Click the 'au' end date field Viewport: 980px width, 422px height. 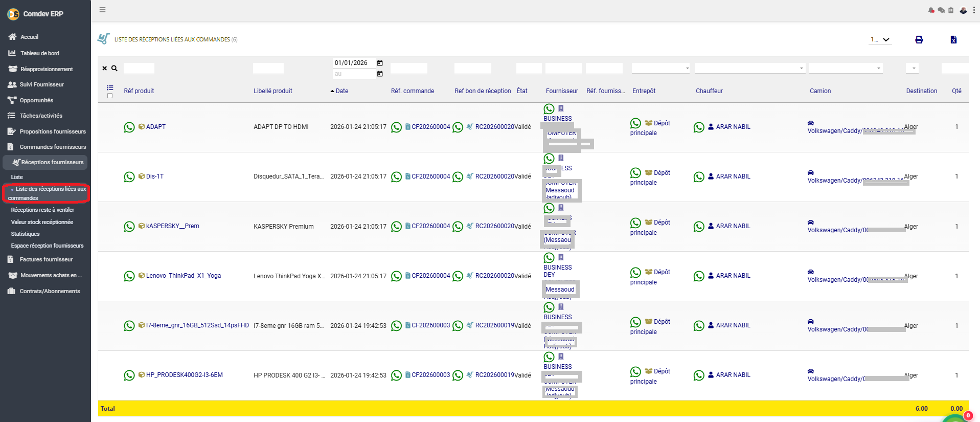point(354,74)
